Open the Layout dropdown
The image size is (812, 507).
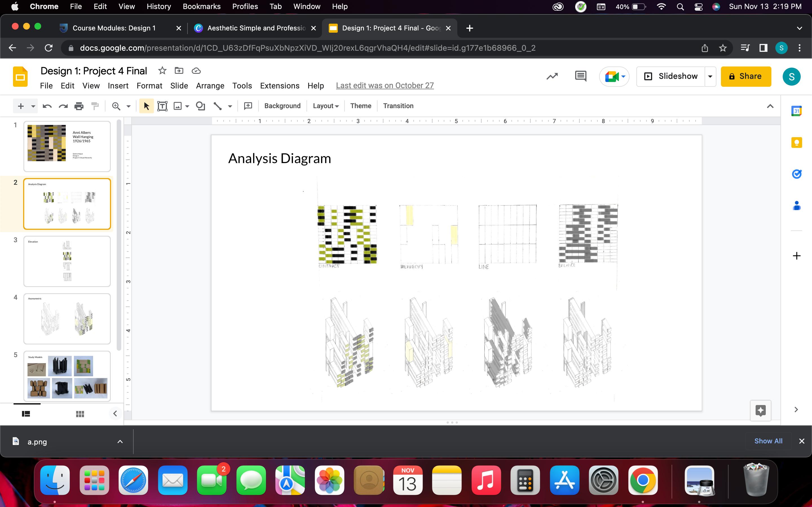click(325, 106)
